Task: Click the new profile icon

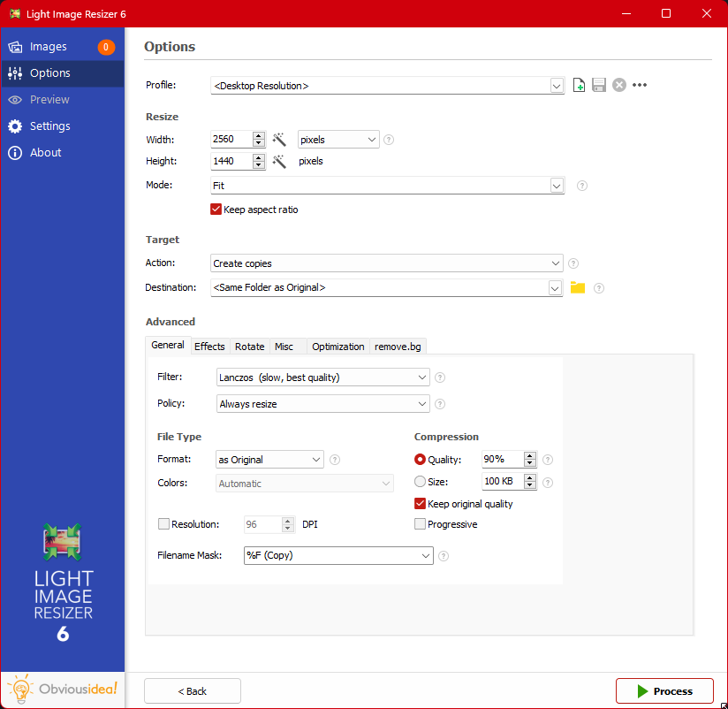Action: pyautogui.click(x=580, y=86)
